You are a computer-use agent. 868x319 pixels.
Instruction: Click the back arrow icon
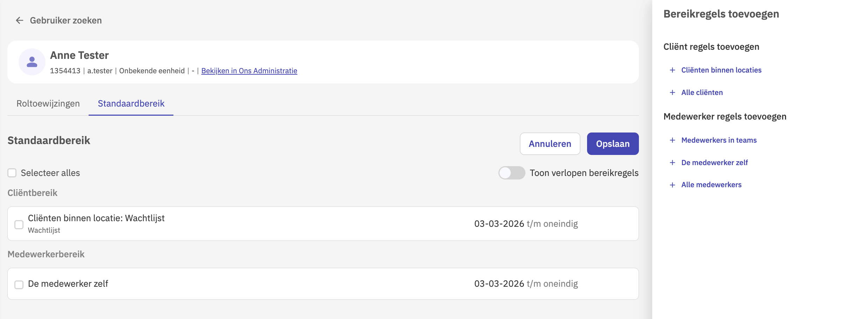point(20,21)
